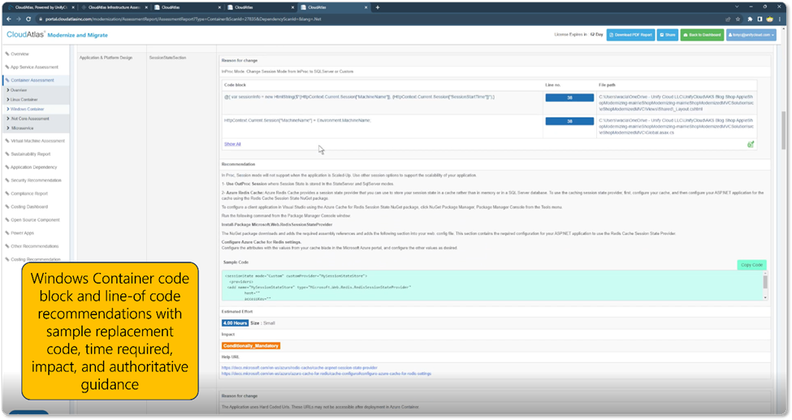The width and height of the screenshot is (792, 420).
Task: Click the green edit icon below code table
Action: point(751,144)
